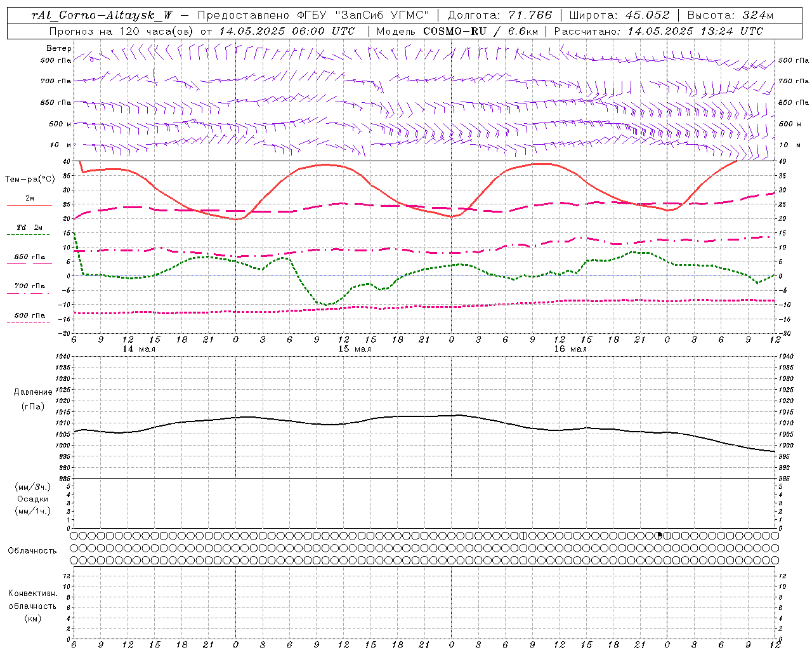Click the dashed green Td 2м legend line sample
The image size is (812, 650).
point(28,234)
